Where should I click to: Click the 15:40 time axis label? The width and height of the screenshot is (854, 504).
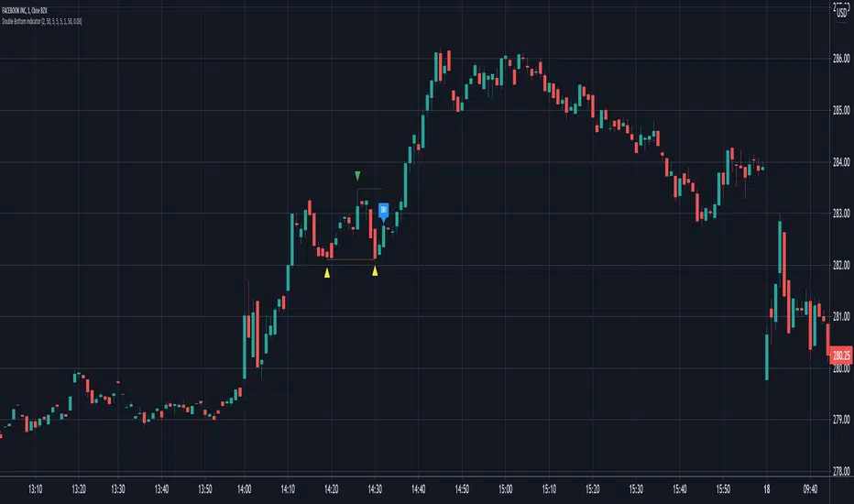point(680,489)
